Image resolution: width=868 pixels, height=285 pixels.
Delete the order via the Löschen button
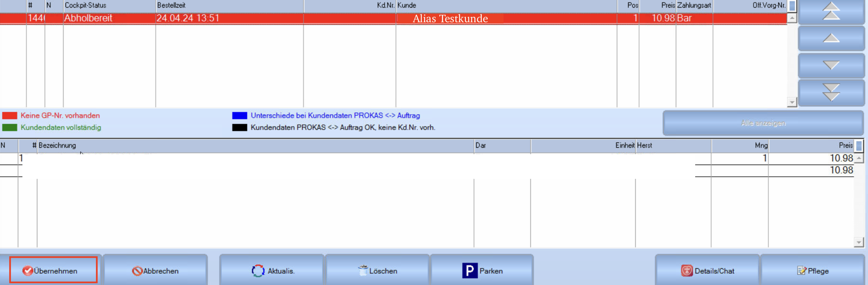[377, 270]
